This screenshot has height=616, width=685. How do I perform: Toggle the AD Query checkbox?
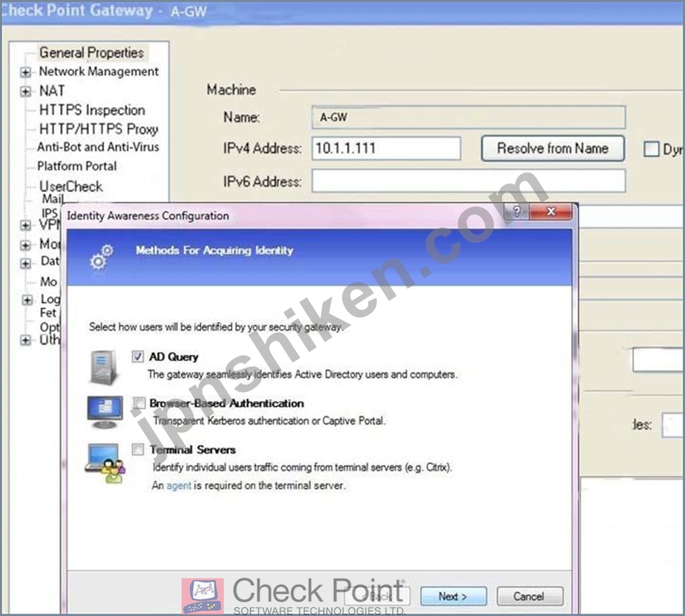[138, 357]
